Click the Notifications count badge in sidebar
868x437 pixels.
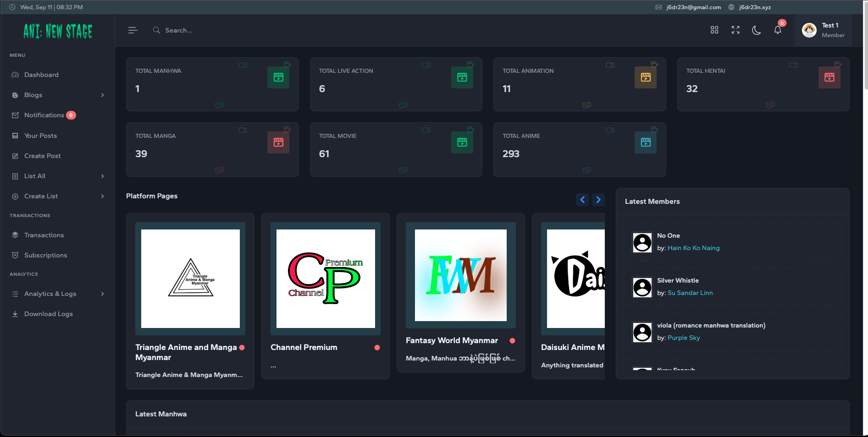point(71,115)
